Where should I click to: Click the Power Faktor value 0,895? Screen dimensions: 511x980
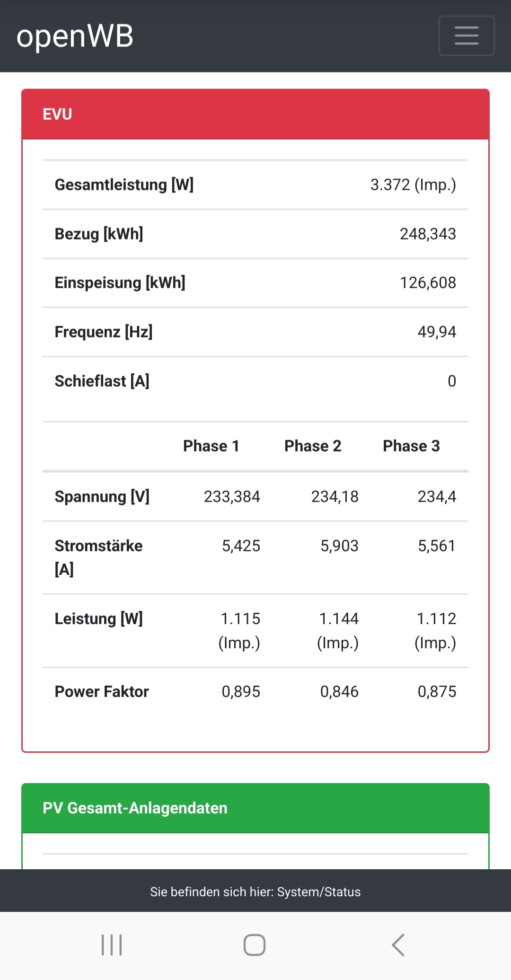241,691
